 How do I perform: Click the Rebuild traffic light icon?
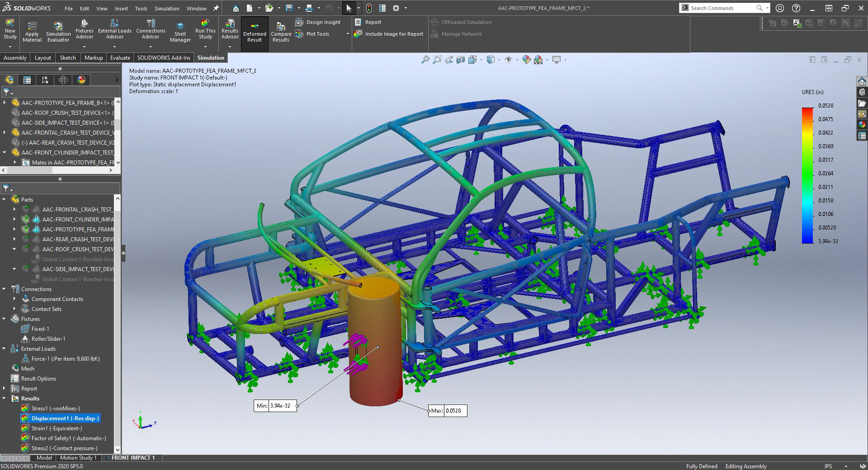[x=369, y=8]
